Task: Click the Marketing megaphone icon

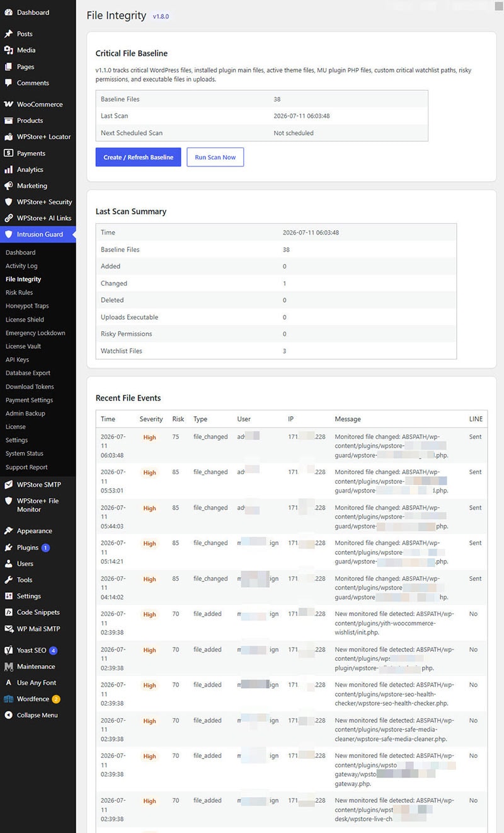Action: (8, 186)
